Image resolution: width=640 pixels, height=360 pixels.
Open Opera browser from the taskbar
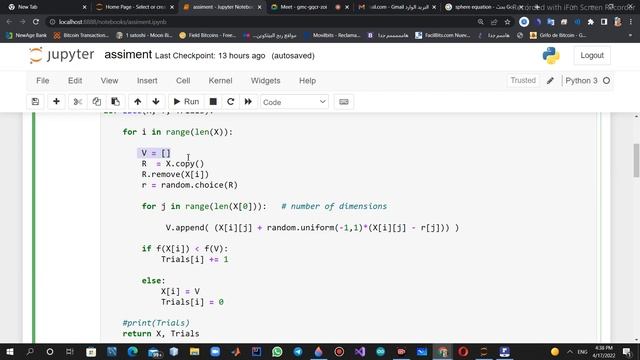coord(463,351)
